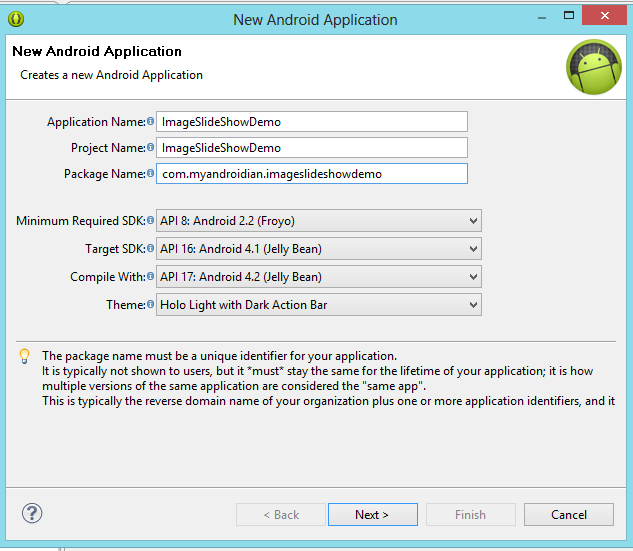633x551 pixels.
Task: Click the info icon beside Application Name
Action: pos(151,122)
